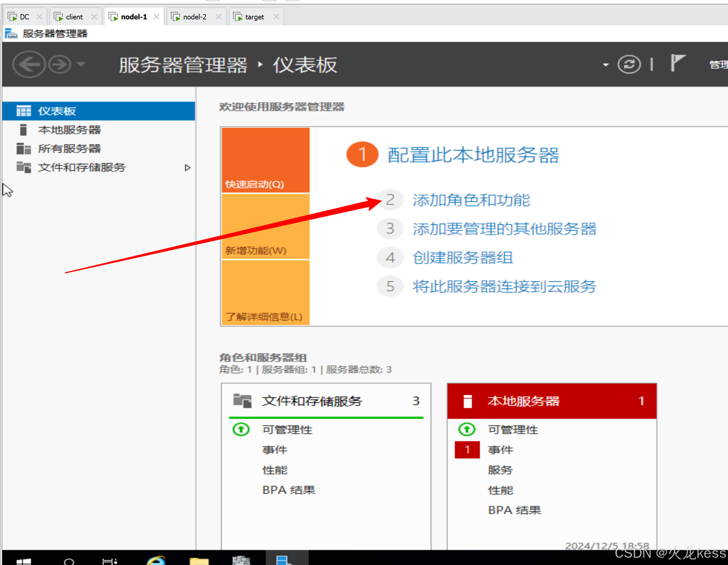Click 添加角色和功能 link
The width and height of the screenshot is (728, 565).
pyautogui.click(x=471, y=200)
